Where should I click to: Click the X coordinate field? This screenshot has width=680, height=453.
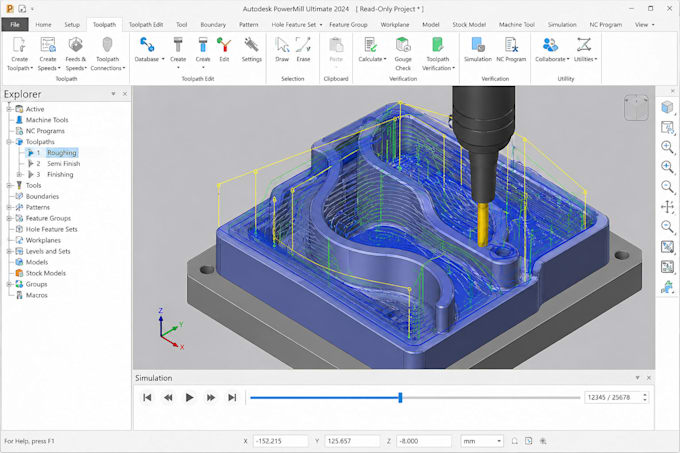pos(280,441)
